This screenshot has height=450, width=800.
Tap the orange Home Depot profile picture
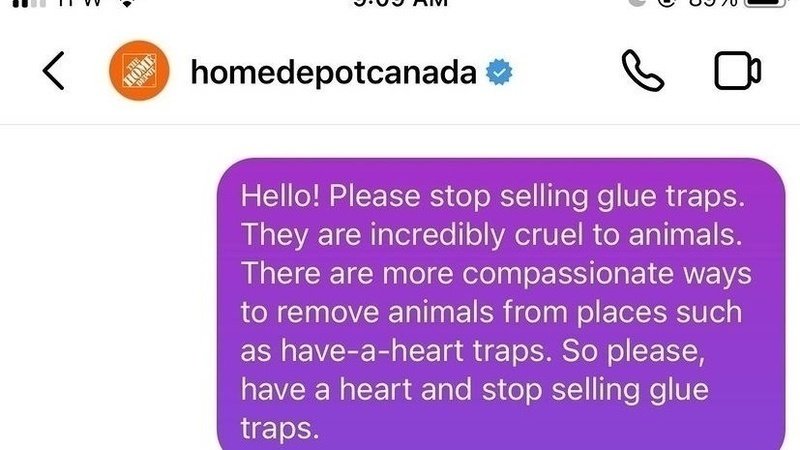[135, 71]
